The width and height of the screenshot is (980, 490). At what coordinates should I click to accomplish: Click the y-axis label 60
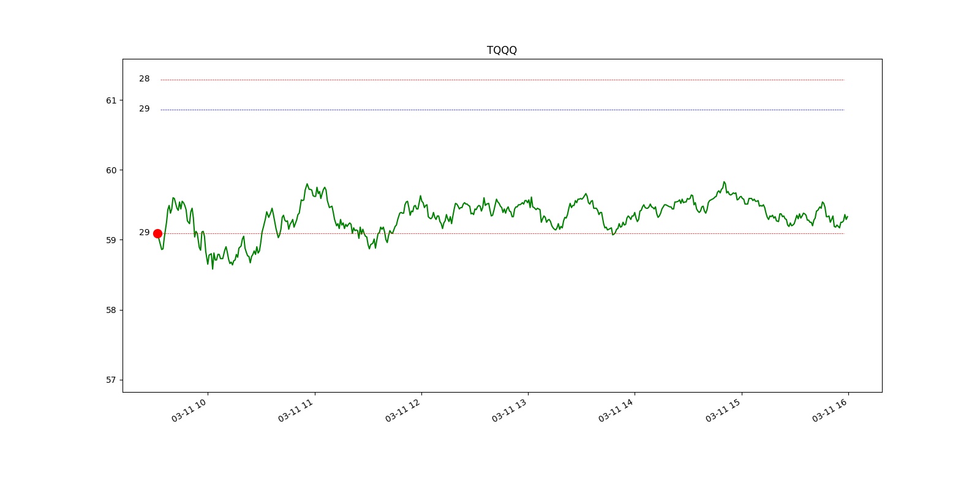[111, 170]
